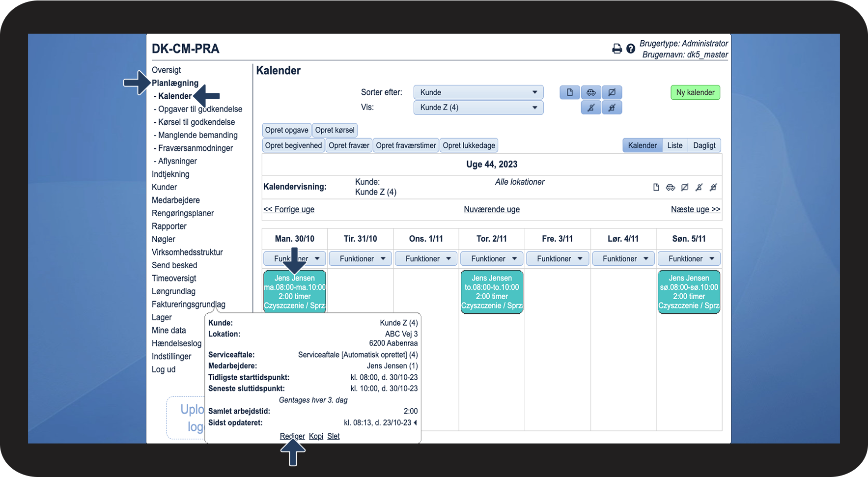The image size is (868, 477).
Task: Switch to the Dagligt view
Action: pyautogui.click(x=704, y=145)
